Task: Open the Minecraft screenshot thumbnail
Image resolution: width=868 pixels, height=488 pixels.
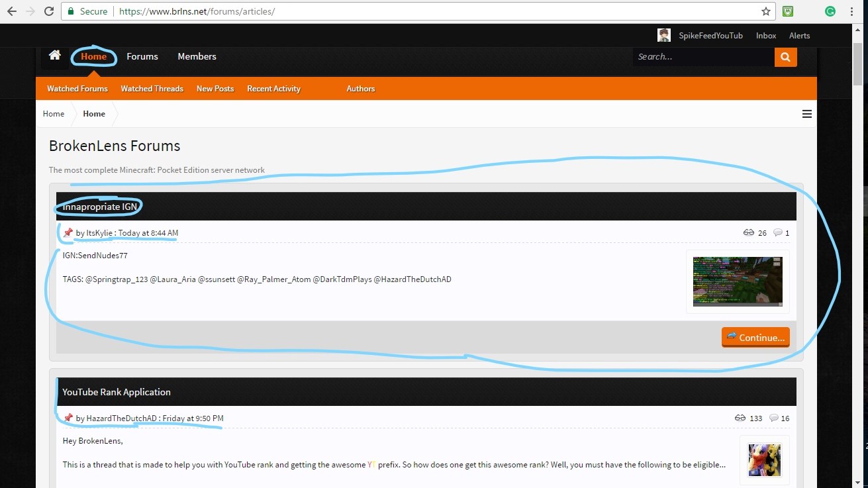Action: pyautogui.click(x=738, y=281)
